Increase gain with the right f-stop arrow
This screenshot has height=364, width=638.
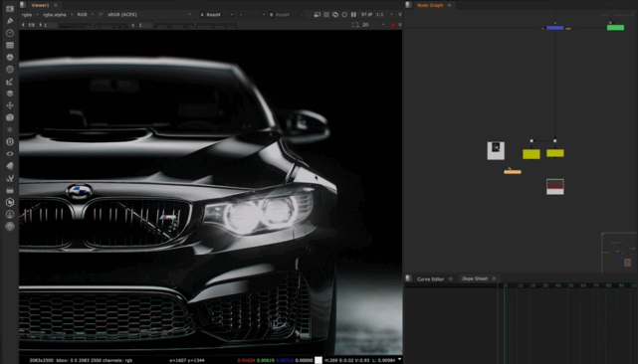click(40, 25)
